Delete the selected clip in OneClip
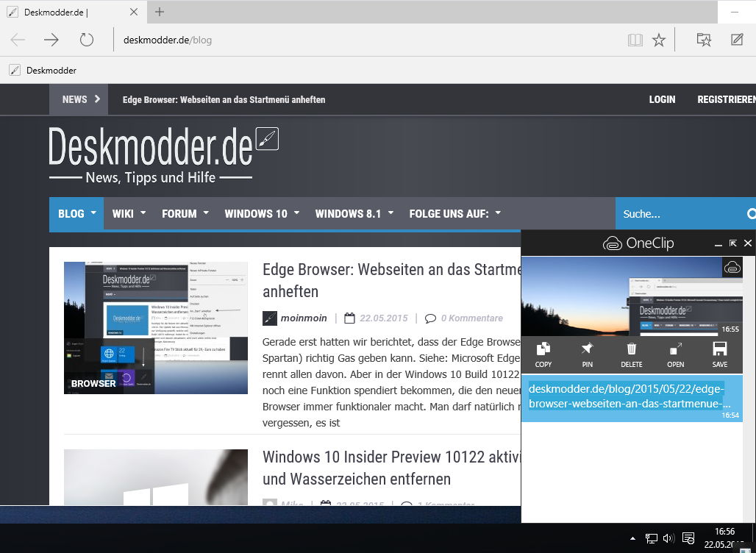The width and height of the screenshot is (756, 553). (632, 354)
